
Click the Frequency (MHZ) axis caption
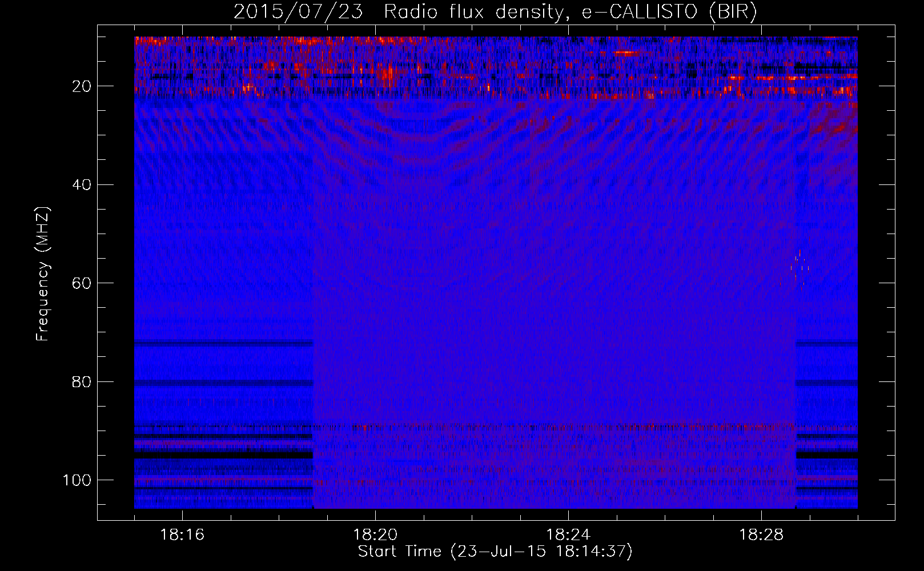tap(43, 274)
